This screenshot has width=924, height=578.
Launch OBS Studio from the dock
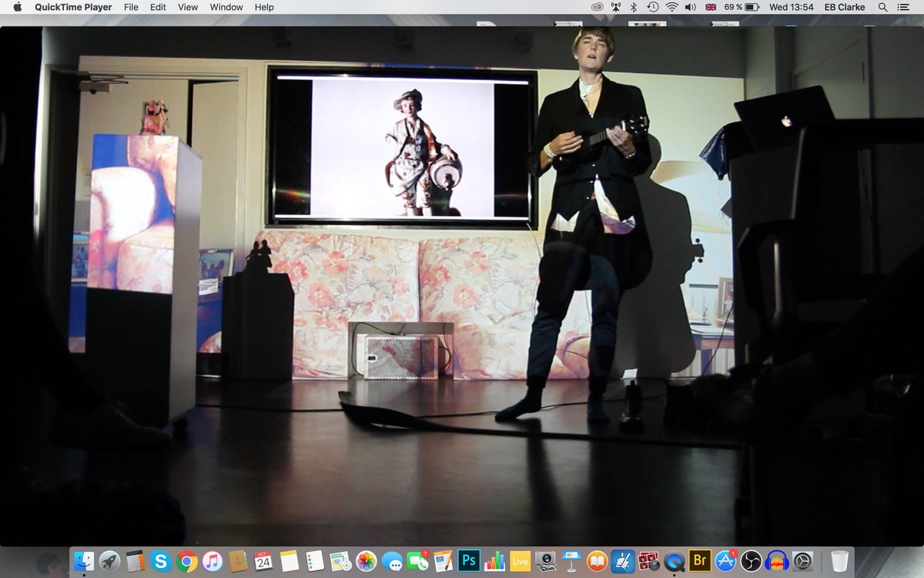[751, 561]
